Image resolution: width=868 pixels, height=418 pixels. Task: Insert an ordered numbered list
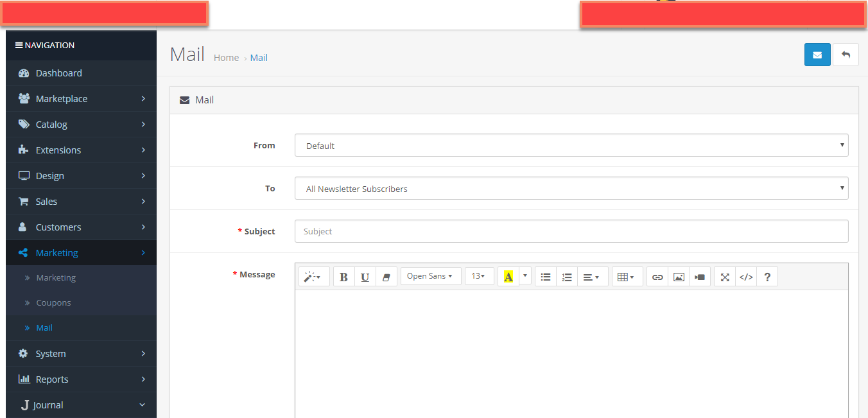pyautogui.click(x=567, y=277)
